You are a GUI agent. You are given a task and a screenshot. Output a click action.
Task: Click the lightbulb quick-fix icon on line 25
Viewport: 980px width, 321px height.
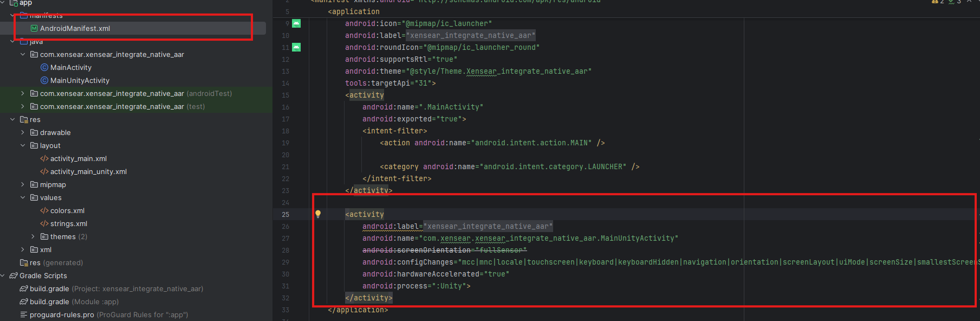[x=318, y=214]
